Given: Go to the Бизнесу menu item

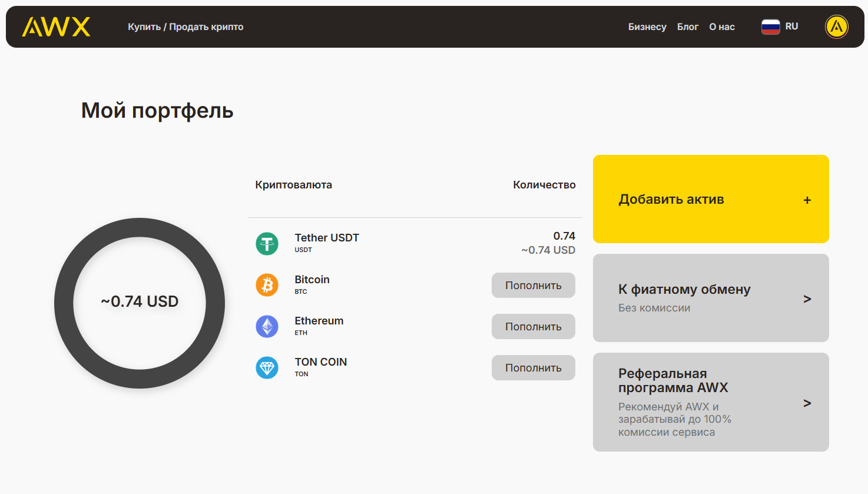Looking at the screenshot, I should point(647,27).
